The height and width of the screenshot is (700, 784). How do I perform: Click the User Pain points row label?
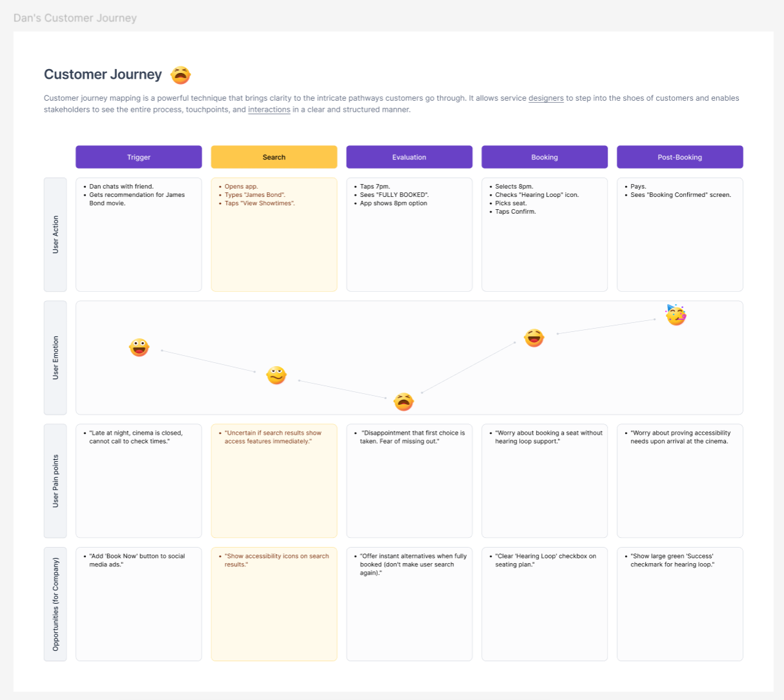tap(56, 481)
